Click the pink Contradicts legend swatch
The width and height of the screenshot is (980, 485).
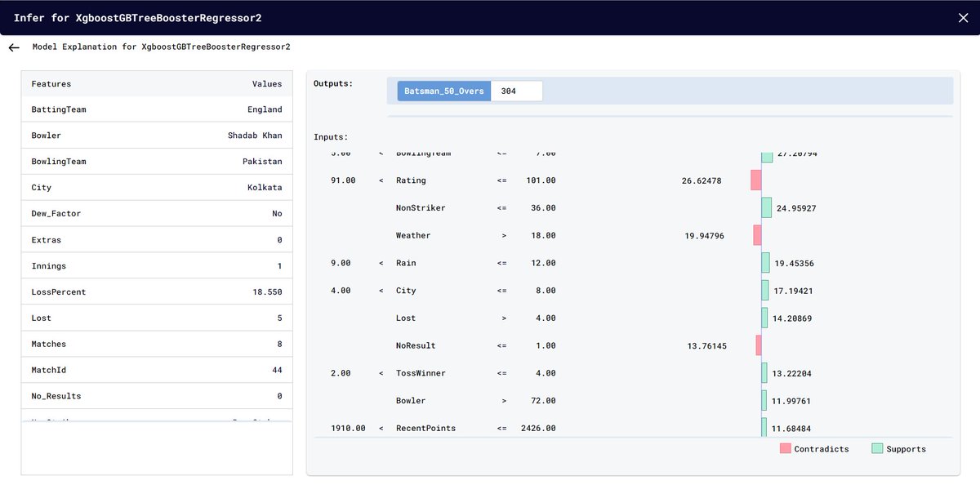pos(786,448)
